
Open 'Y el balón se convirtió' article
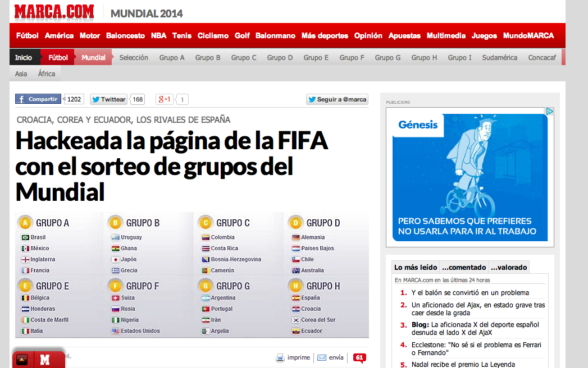coord(470,292)
